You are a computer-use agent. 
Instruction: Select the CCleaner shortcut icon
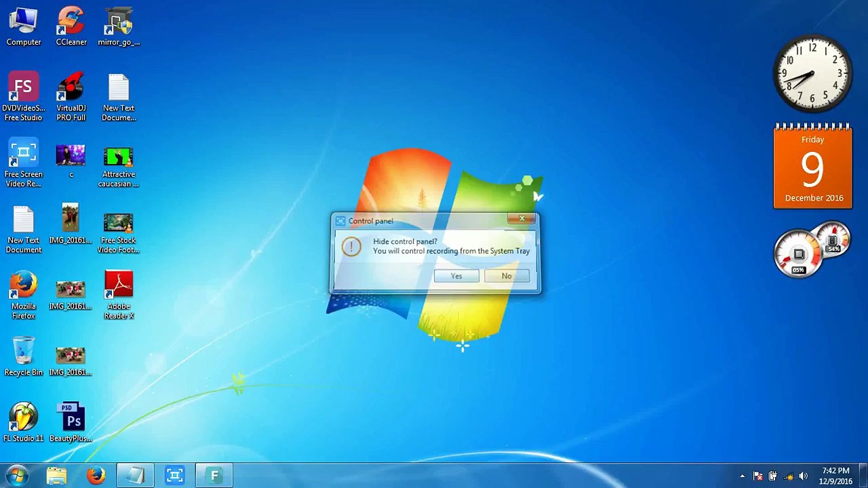(x=71, y=27)
